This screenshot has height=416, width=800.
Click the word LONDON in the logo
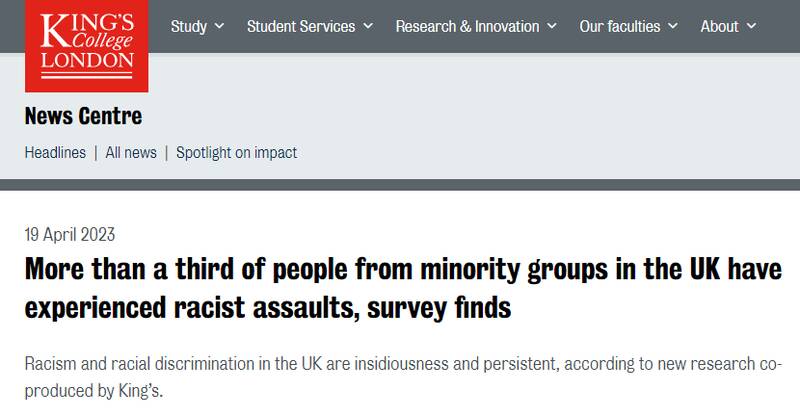coord(86,61)
